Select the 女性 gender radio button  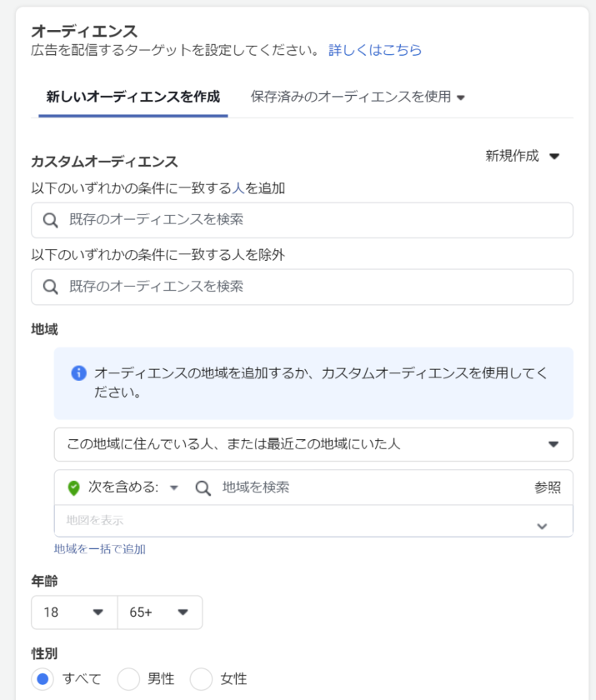201,678
